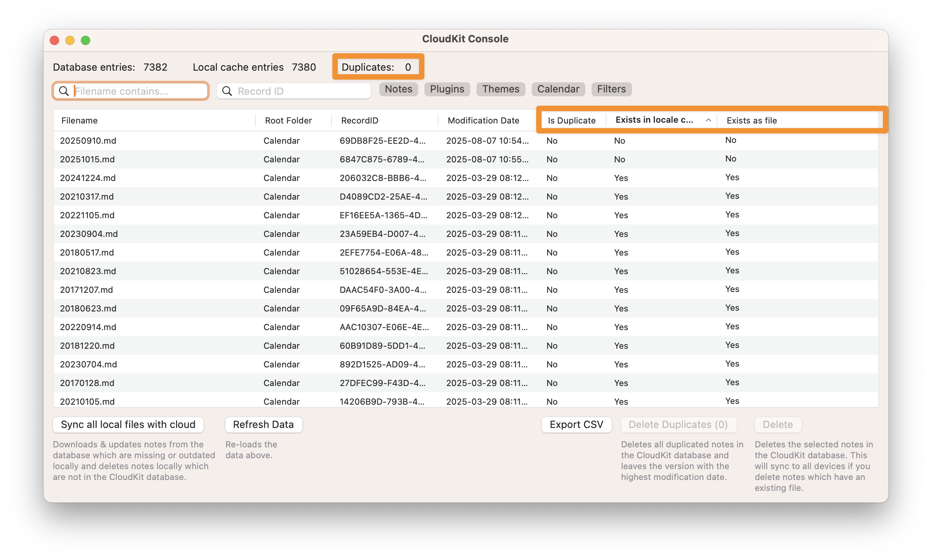Image resolution: width=932 pixels, height=560 pixels.
Task: Click the Delete Duplicates (0) button
Action: tap(678, 424)
